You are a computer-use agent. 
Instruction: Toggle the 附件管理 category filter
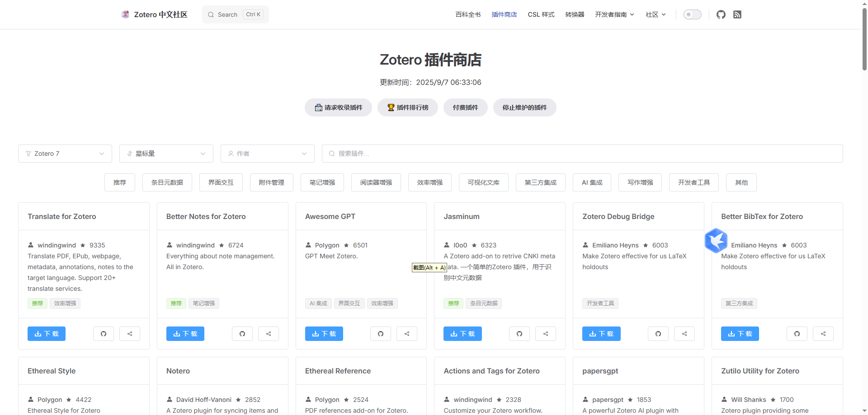click(x=272, y=182)
